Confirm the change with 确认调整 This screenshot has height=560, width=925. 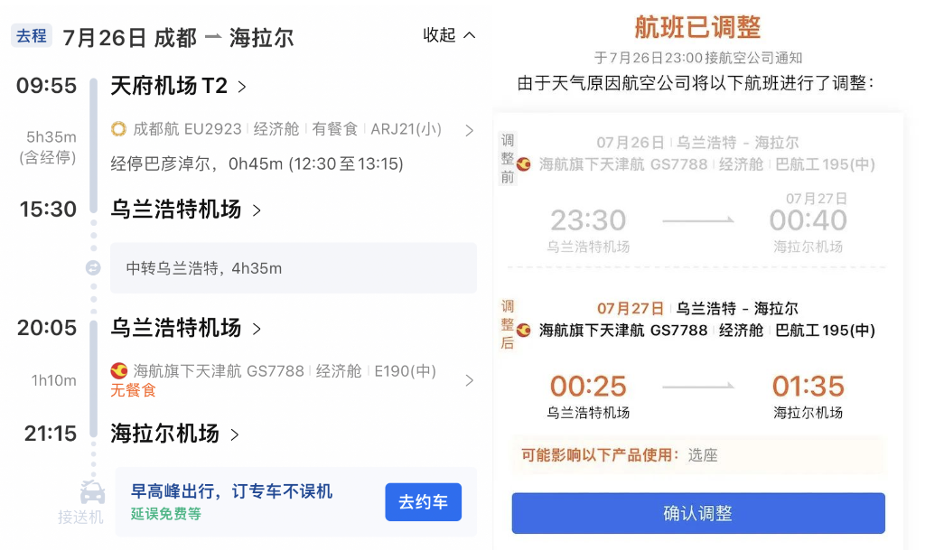point(697,513)
